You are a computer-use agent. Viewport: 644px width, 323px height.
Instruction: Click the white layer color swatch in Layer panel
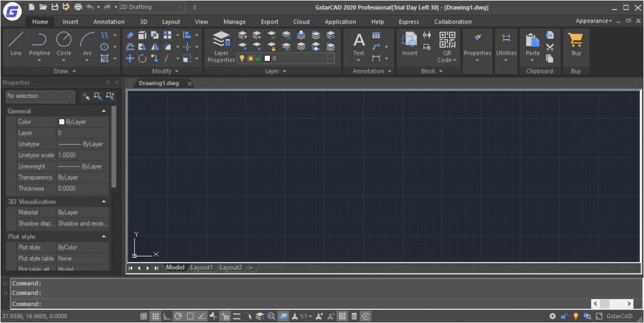click(267, 58)
